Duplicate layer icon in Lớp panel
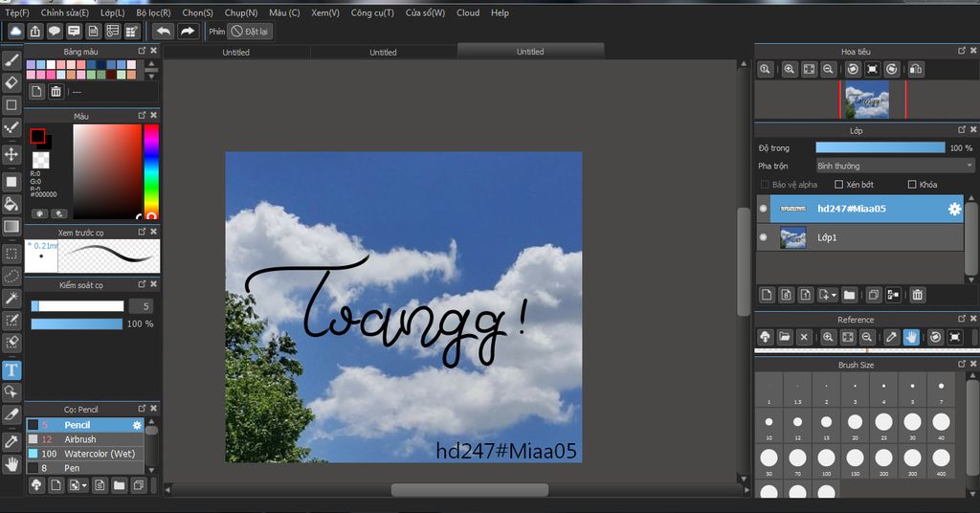The width and height of the screenshot is (980, 513). (x=874, y=295)
